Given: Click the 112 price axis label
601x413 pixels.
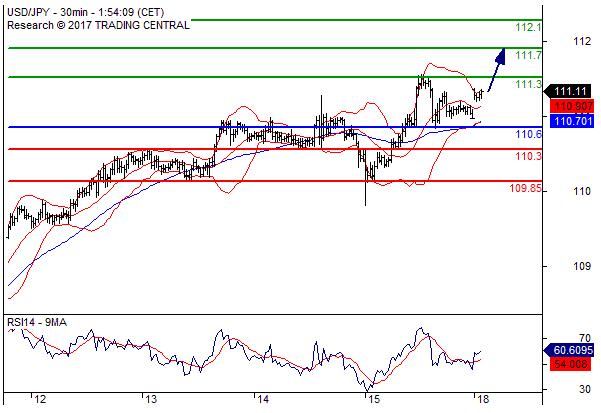Looking at the screenshot, I should [x=582, y=41].
